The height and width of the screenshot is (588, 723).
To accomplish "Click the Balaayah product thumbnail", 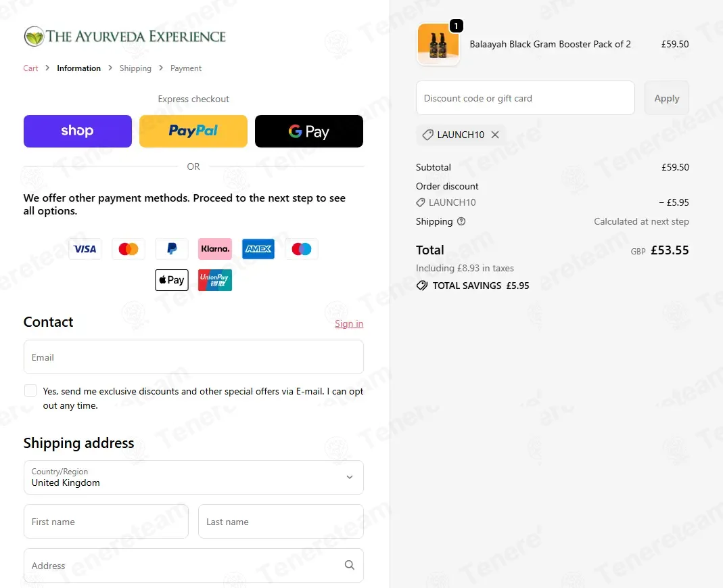I will point(438,44).
